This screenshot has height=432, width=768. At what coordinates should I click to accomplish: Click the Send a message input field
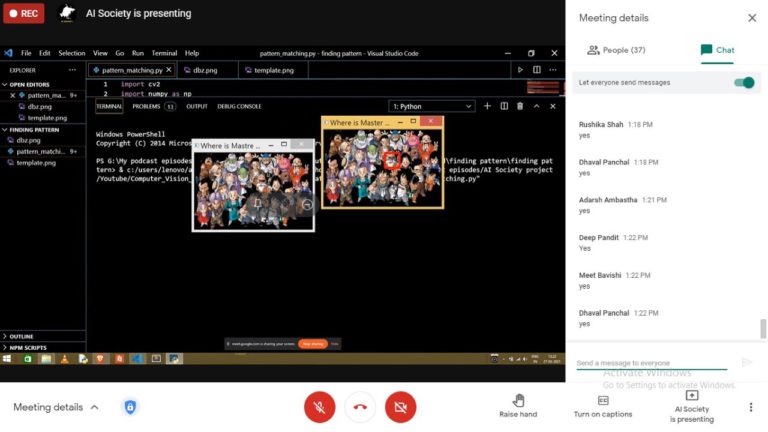click(x=651, y=363)
